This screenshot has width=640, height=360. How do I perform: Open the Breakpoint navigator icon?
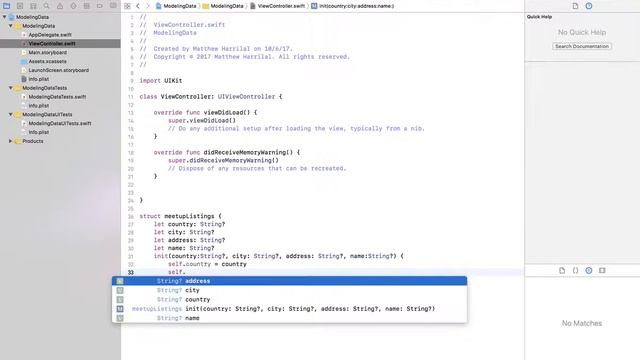pos(100,6)
